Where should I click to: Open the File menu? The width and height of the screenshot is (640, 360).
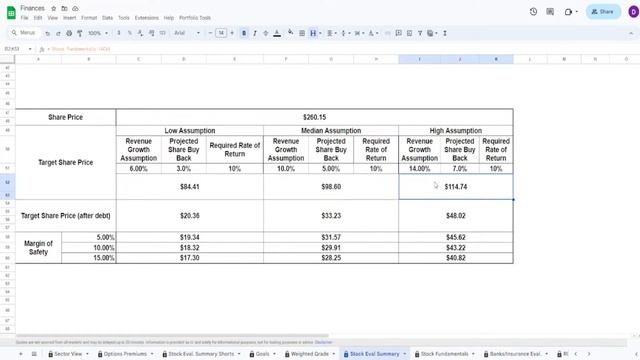click(24, 18)
